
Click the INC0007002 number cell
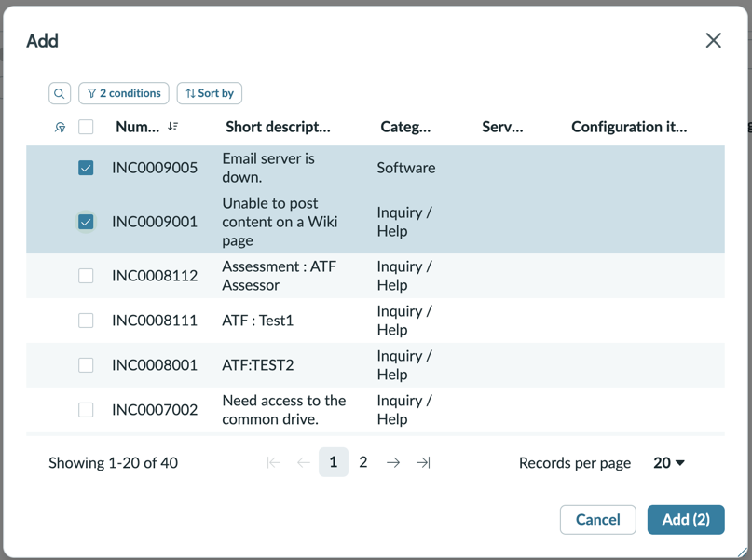coord(155,410)
